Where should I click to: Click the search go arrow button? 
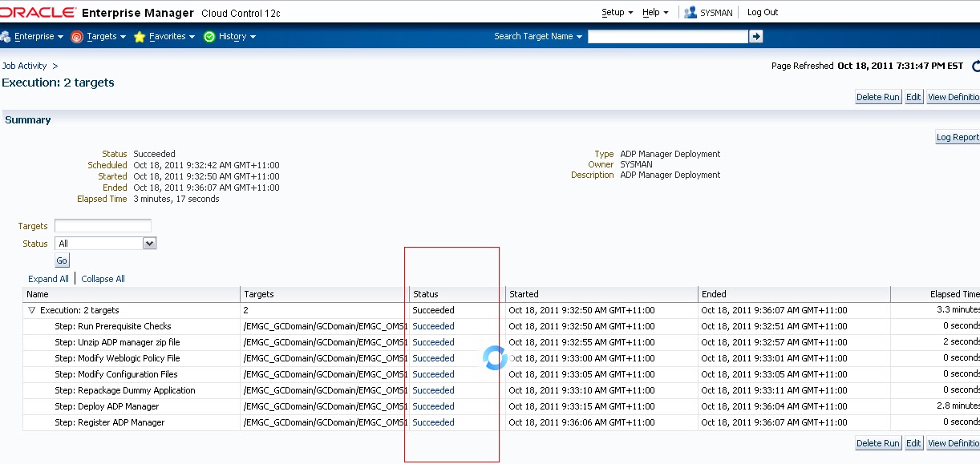click(x=755, y=37)
